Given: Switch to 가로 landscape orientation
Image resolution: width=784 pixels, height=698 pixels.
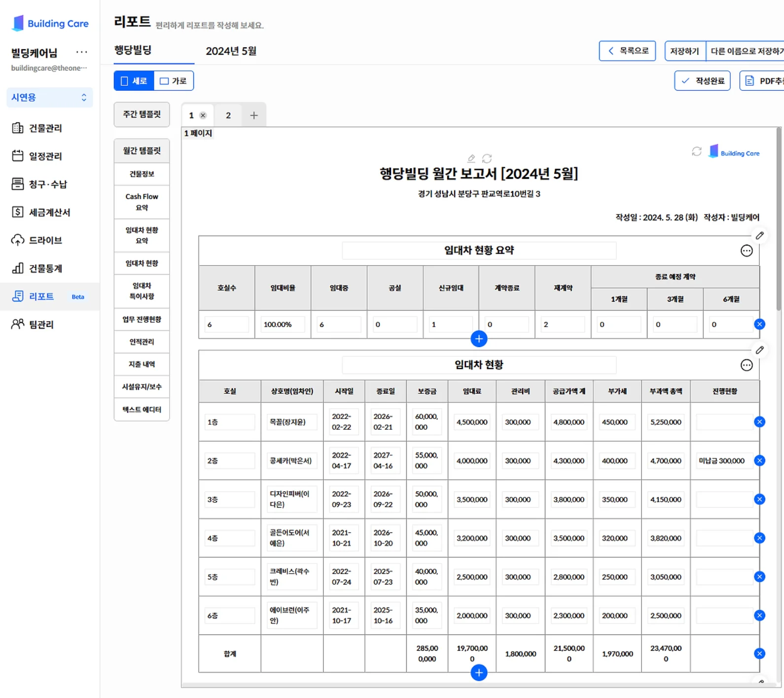Looking at the screenshot, I should point(174,81).
